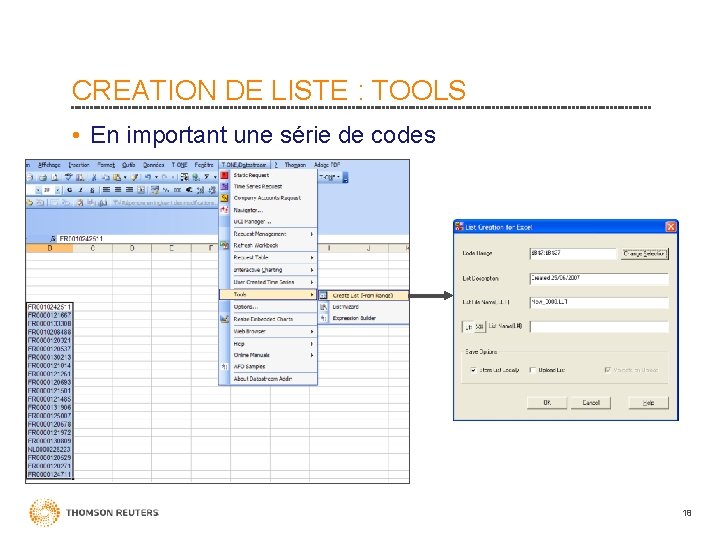Toggle Bold formatting button
Screen dimensions: 720x540
click(69, 190)
